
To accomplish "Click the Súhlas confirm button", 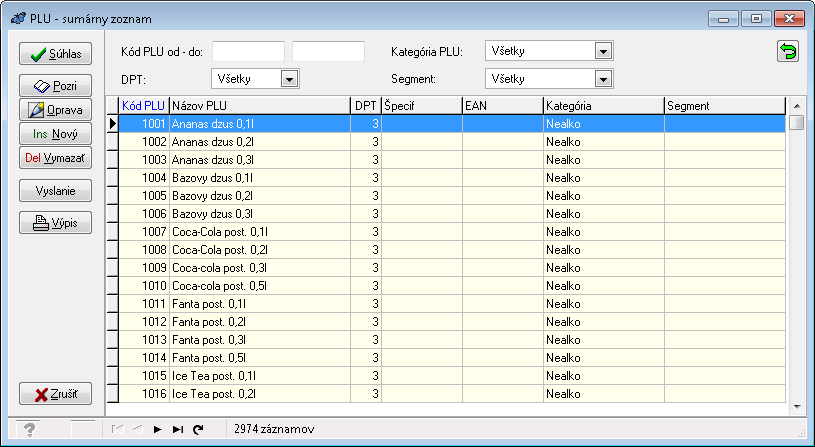I will coord(56,54).
